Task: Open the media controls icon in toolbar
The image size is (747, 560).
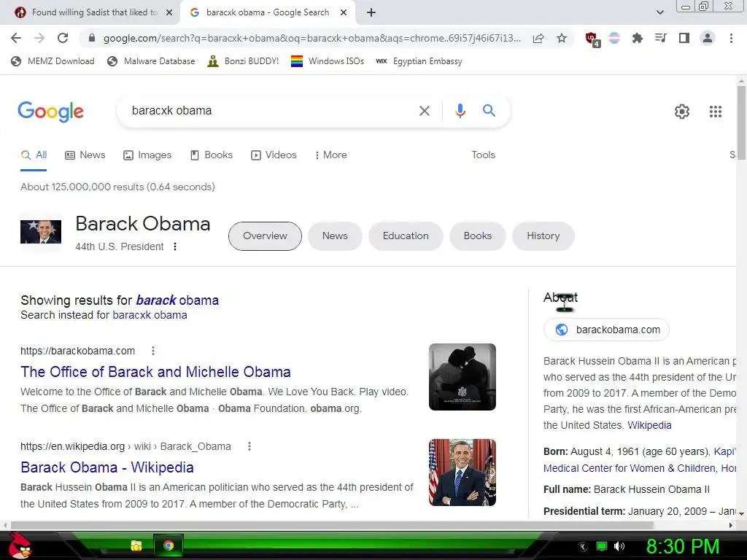Action: pyautogui.click(x=660, y=38)
